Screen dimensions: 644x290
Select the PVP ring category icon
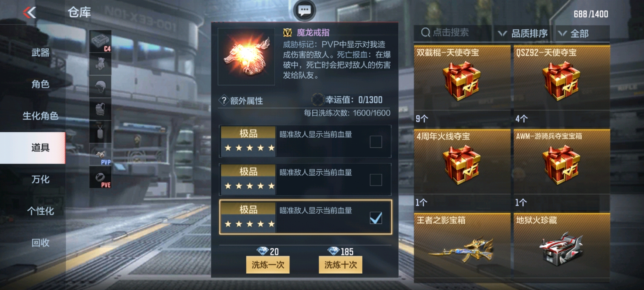pyautogui.click(x=100, y=155)
